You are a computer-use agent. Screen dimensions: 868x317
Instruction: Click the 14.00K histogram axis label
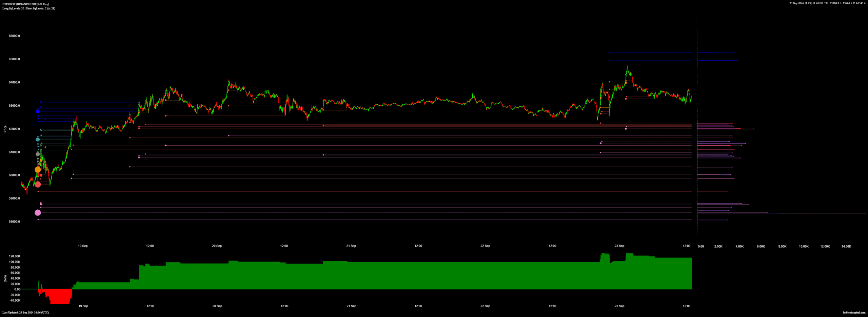(x=846, y=247)
